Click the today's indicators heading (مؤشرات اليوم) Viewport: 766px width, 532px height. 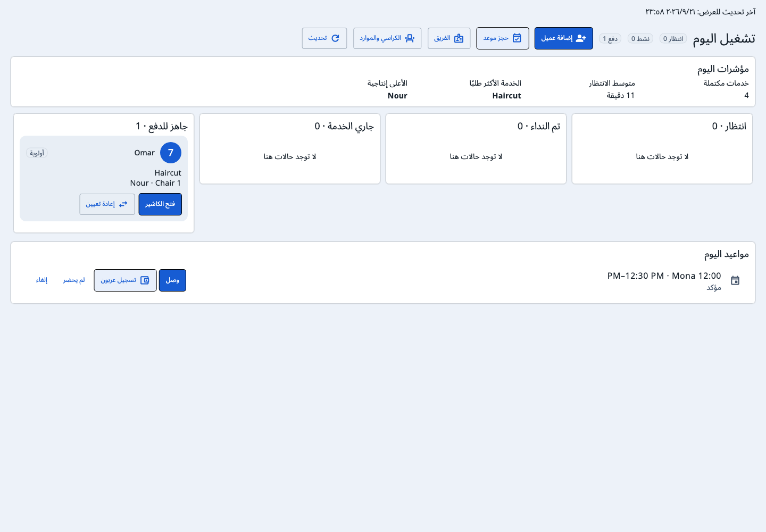click(723, 69)
